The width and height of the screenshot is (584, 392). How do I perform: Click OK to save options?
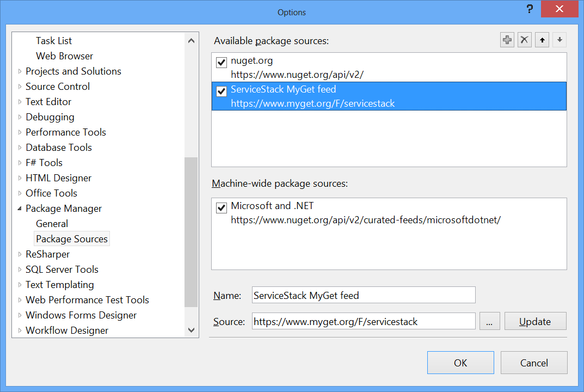[460, 363]
